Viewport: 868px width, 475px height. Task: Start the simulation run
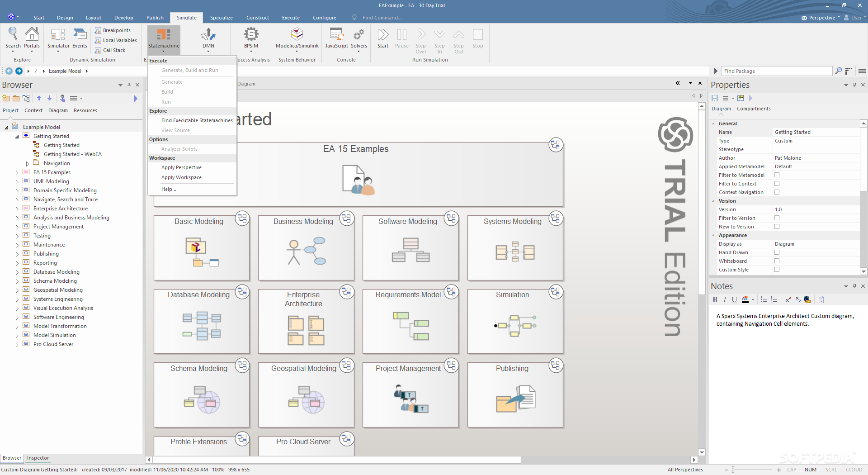click(383, 38)
